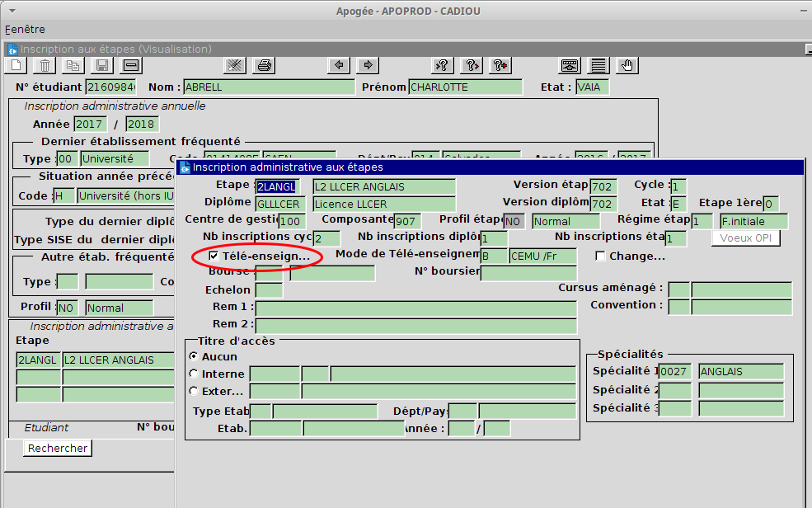Click the trash can delete icon
The width and height of the screenshot is (812, 508).
coord(45,65)
